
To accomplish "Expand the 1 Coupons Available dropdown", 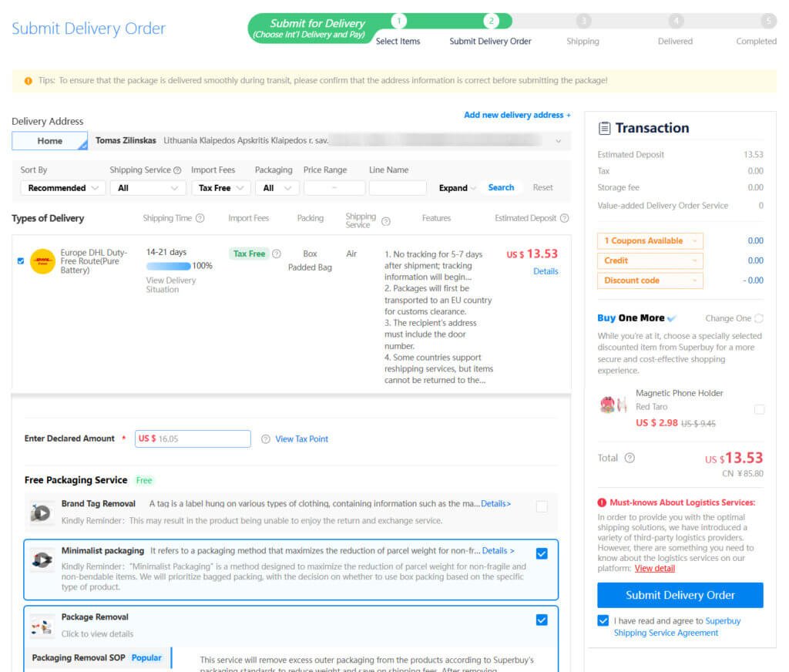I will coord(650,241).
